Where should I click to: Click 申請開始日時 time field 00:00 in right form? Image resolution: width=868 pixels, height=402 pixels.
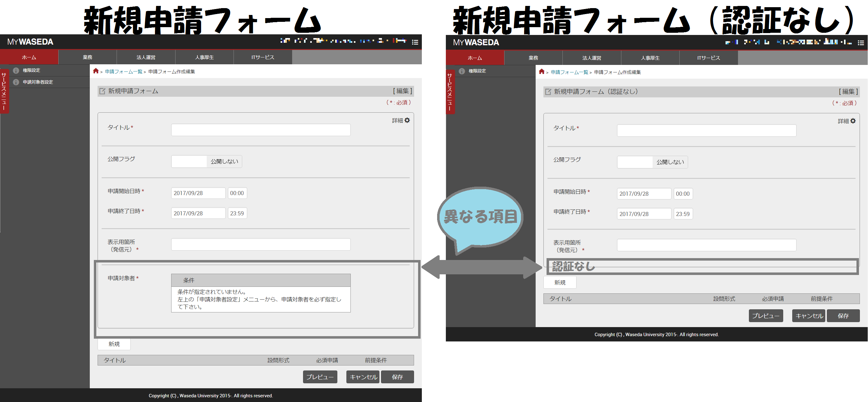click(683, 194)
